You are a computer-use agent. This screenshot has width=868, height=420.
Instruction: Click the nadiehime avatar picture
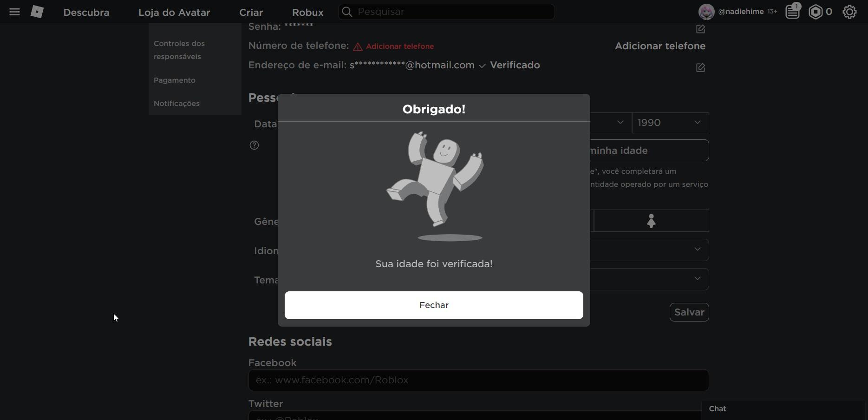706,12
